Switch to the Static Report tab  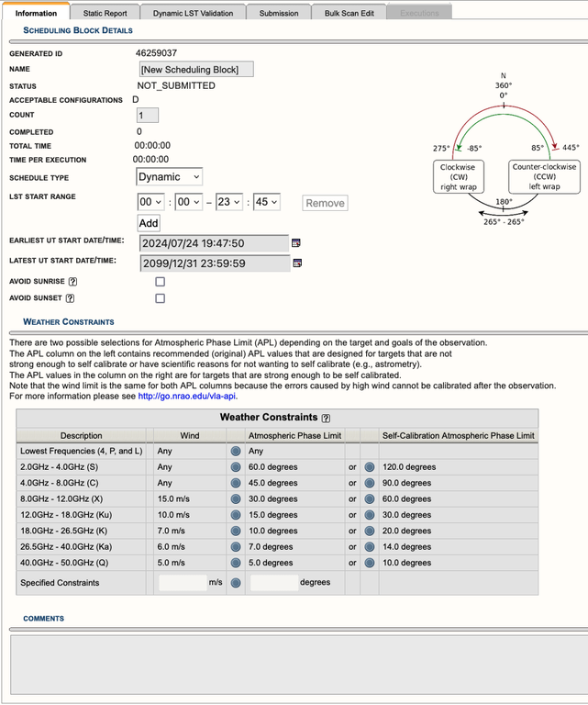105,13
